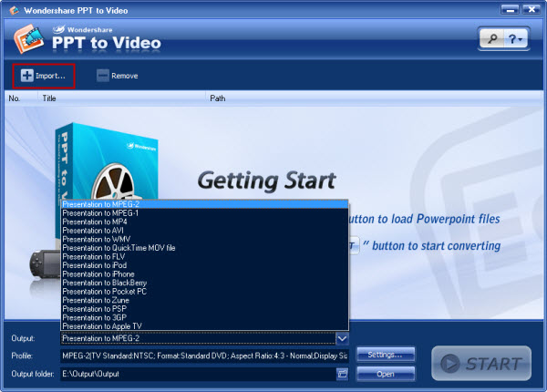Viewport: 547px width, 392px height.
Task: Click the Open folder button
Action: [x=386, y=374]
